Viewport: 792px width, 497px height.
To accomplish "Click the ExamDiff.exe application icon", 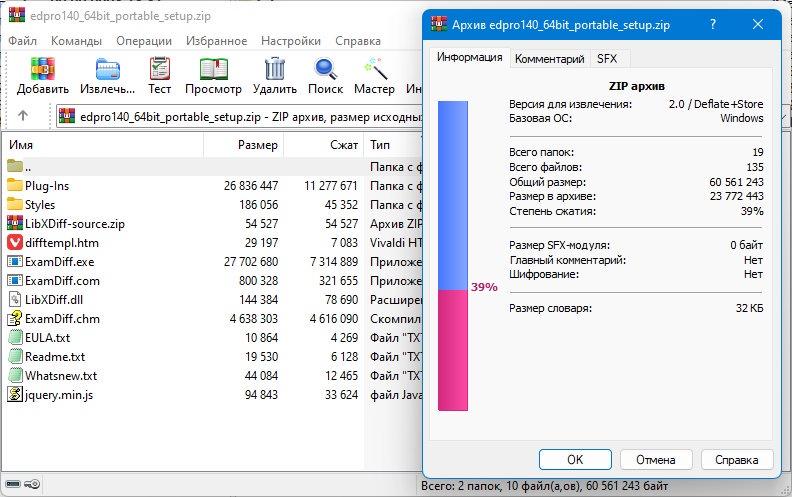I will click(x=15, y=262).
